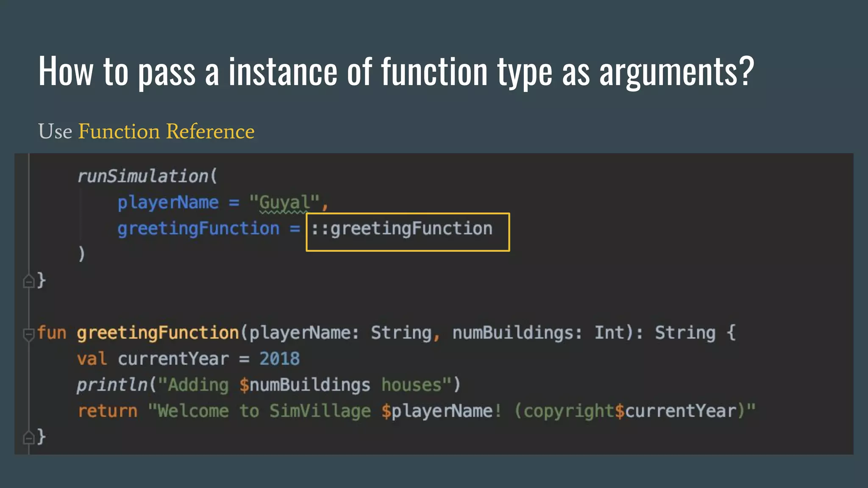Click the word Use in subtitle
The image size is (868, 488).
point(55,131)
